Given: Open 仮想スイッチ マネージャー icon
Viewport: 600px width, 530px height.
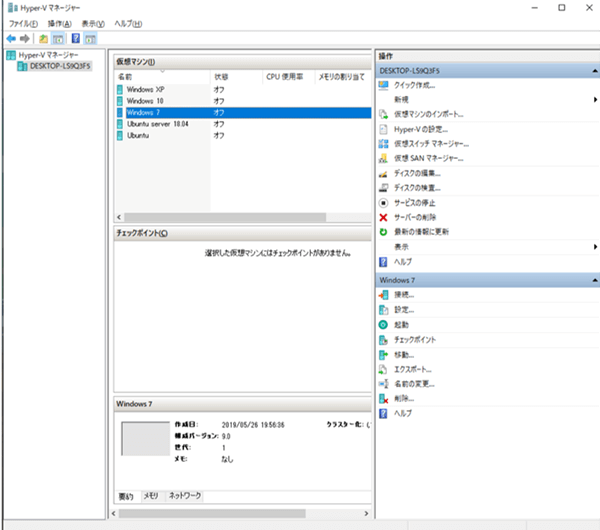Looking at the screenshot, I should (x=383, y=144).
